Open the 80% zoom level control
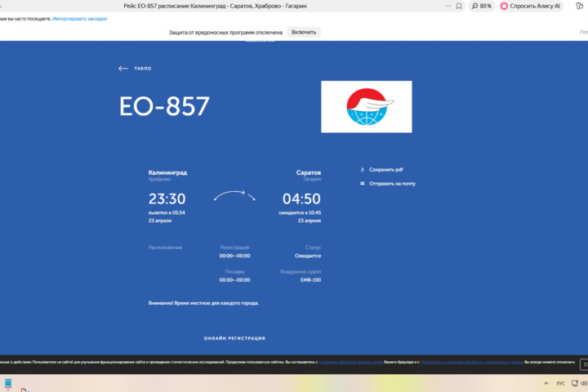This screenshot has width=588, height=392. pyautogui.click(x=482, y=6)
